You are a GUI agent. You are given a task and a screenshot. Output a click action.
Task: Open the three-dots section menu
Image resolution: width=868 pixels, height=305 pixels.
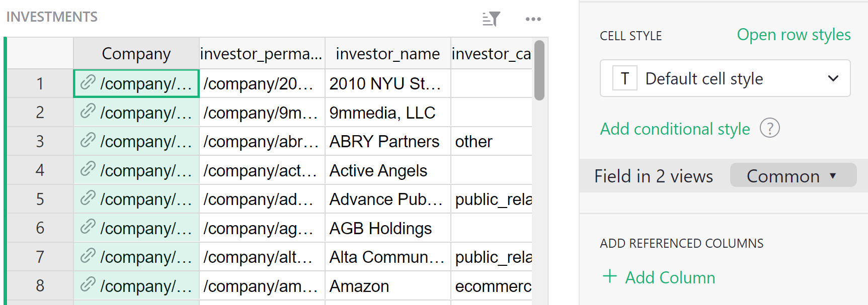pos(533,19)
